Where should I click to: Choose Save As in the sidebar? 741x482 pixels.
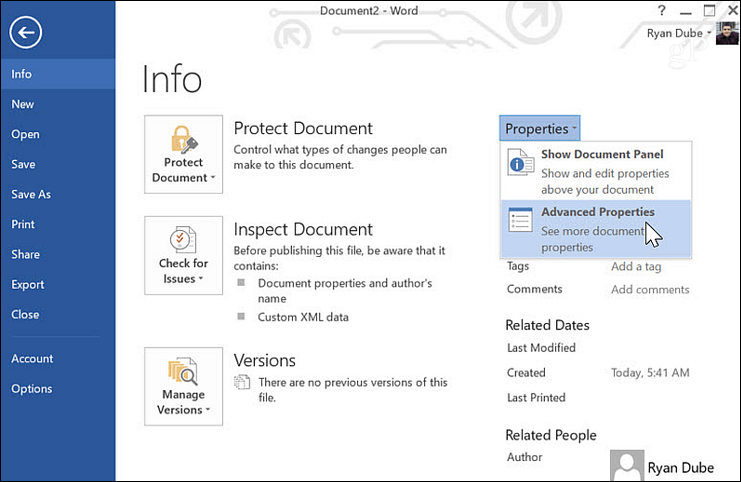(x=58, y=194)
